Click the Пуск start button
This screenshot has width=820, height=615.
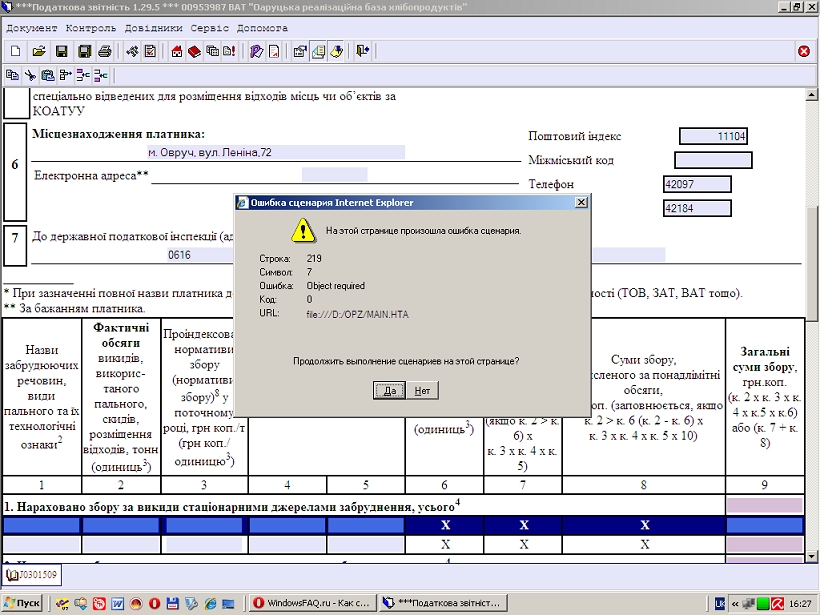pyautogui.click(x=23, y=603)
